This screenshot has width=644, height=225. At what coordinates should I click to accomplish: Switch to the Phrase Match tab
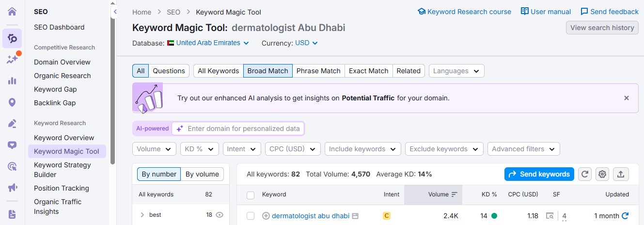[318, 71]
